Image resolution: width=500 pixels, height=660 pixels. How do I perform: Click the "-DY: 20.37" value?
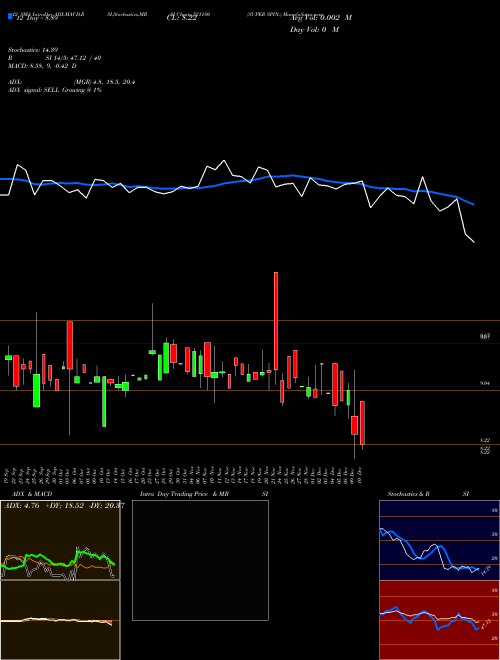(106, 506)
